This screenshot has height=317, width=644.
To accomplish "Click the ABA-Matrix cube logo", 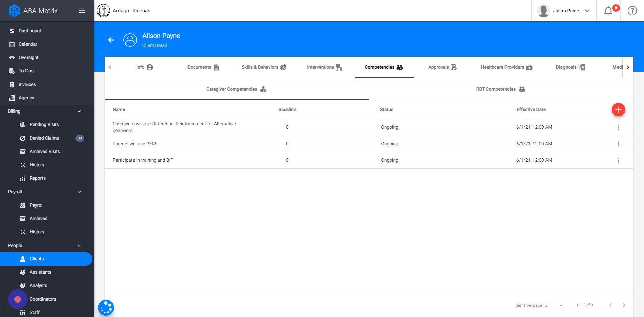I will pos(14,11).
